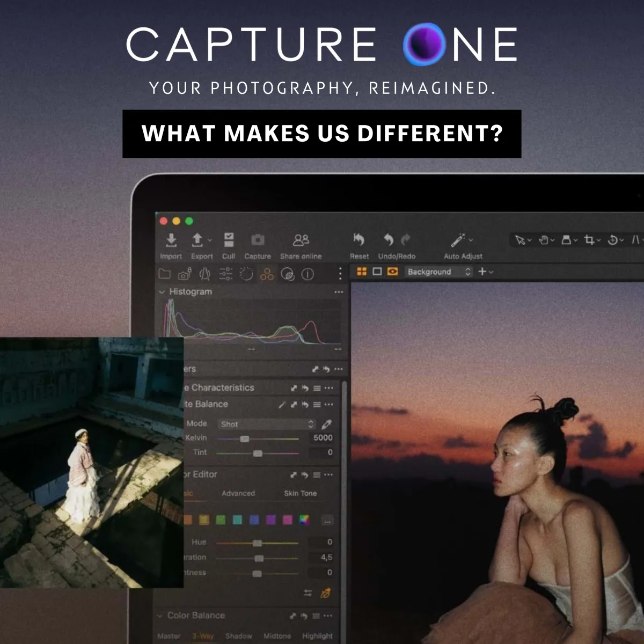Click the add layer plus button
Image resolution: width=644 pixels, height=644 pixels.
482,272
